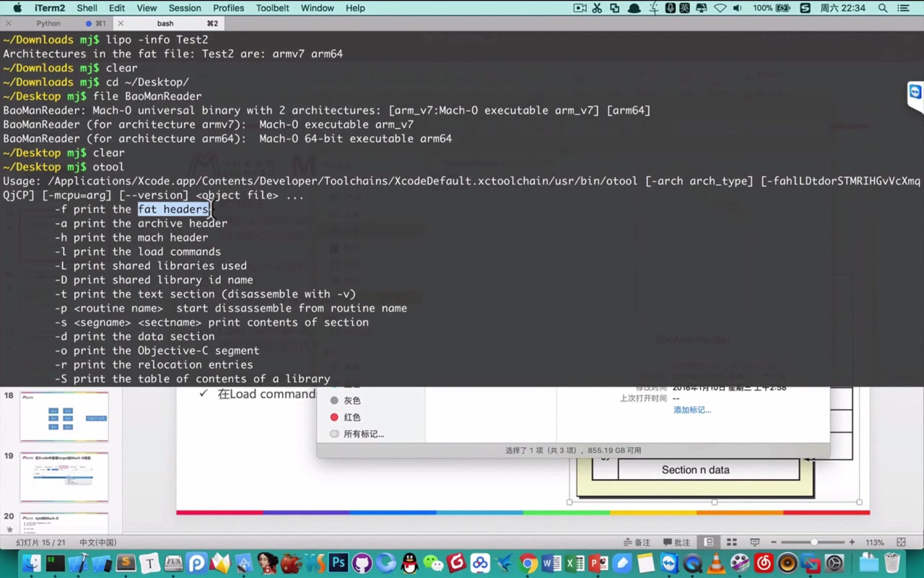Select slide 19 thumbnail in PowerPoint
The height and width of the screenshot is (578, 924).
[64, 476]
